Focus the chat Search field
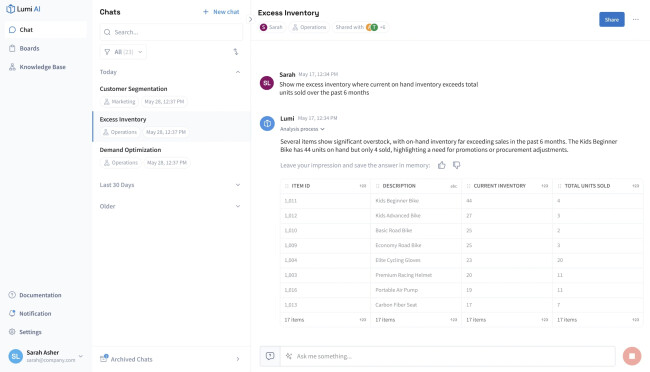Image resolution: width=650 pixels, height=372 pixels. (x=171, y=32)
